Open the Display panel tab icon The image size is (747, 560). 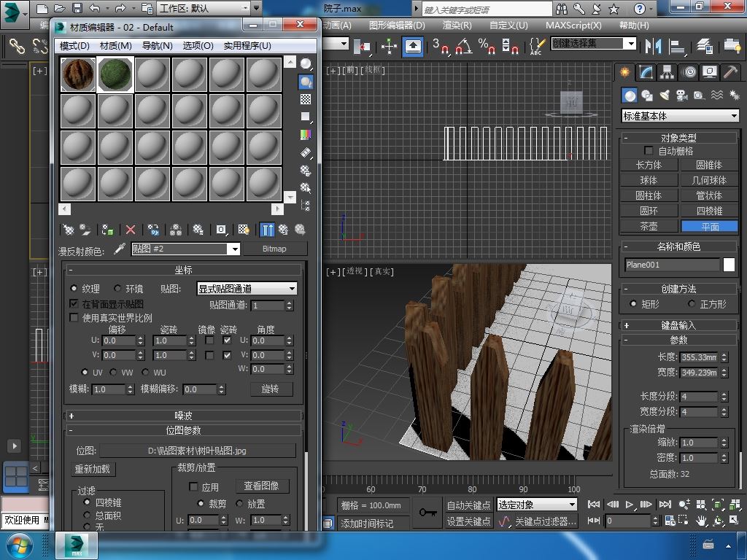coord(710,72)
